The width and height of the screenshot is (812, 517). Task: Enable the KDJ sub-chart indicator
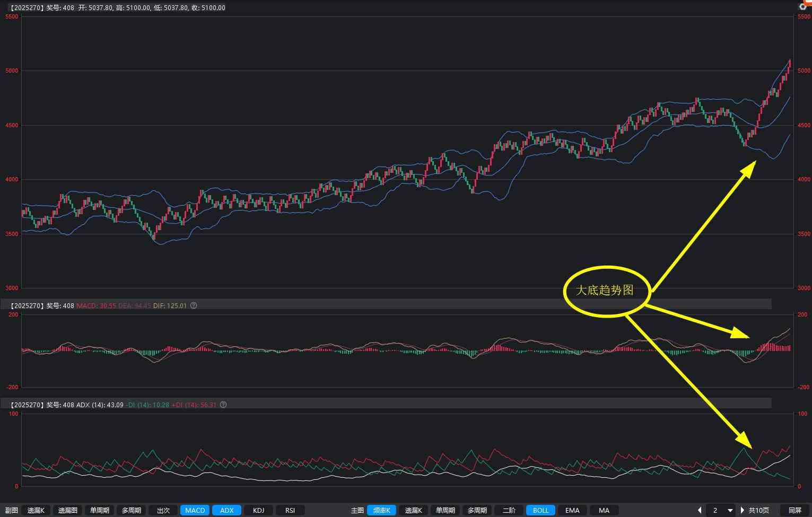258,510
